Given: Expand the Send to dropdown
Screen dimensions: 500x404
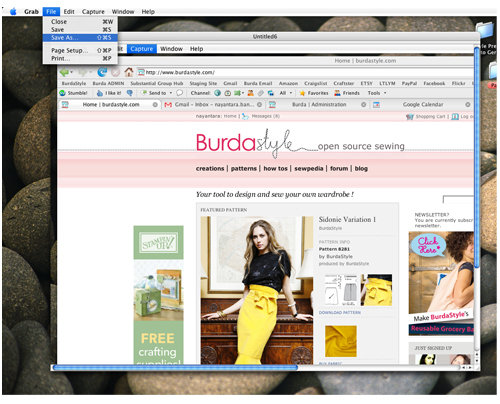Looking at the screenshot, I should (x=171, y=93).
